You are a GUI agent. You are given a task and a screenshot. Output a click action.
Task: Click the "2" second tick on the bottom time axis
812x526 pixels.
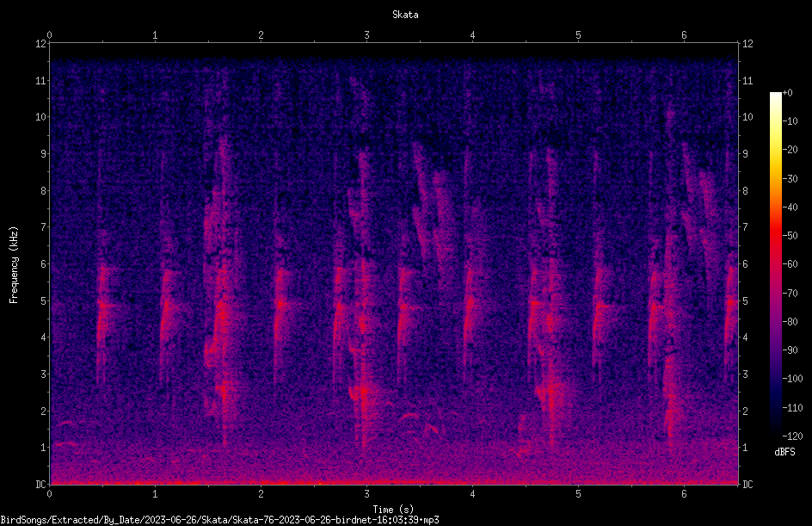261,494
